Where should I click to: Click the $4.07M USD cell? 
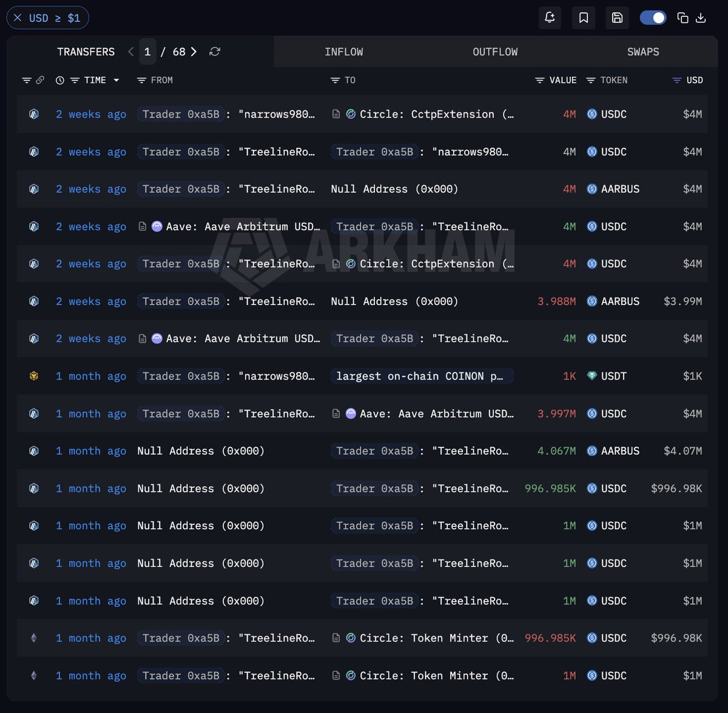[x=682, y=451]
